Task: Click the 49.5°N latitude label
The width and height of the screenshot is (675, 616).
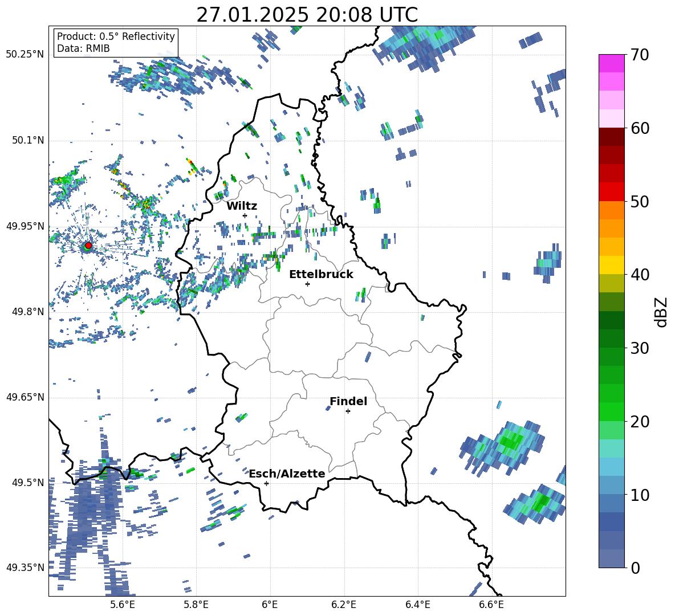Action: tap(28, 483)
